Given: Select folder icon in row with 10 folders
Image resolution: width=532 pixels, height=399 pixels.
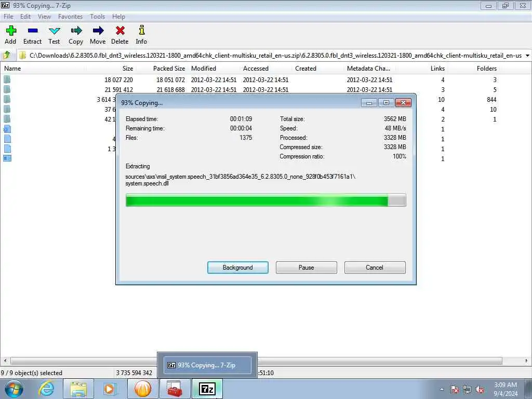Looking at the screenshot, I should (7, 109).
